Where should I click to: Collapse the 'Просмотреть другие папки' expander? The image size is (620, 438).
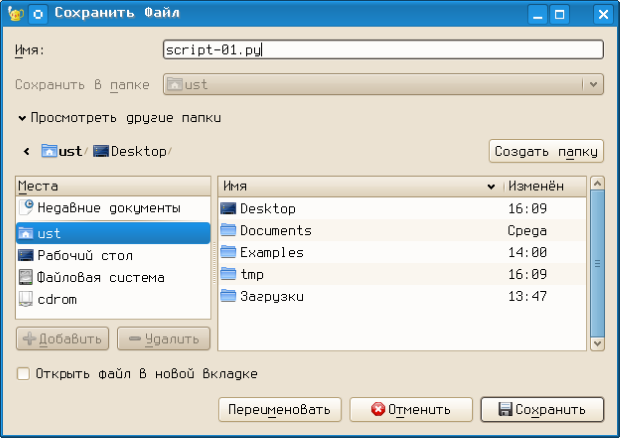(x=120, y=118)
